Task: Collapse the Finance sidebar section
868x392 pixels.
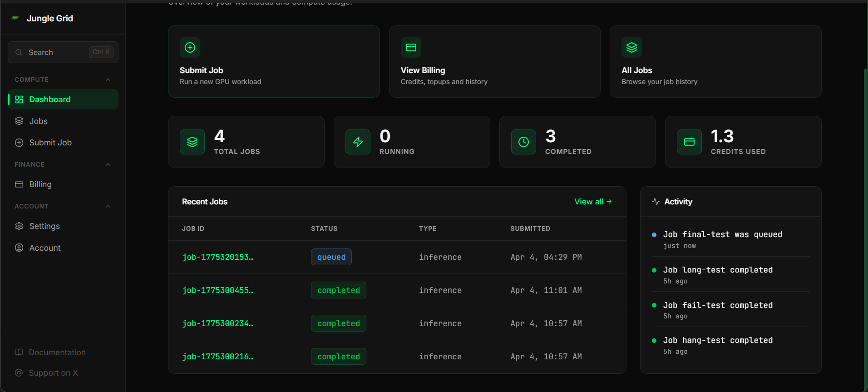Action: pyautogui.click(x=108, y=165)
